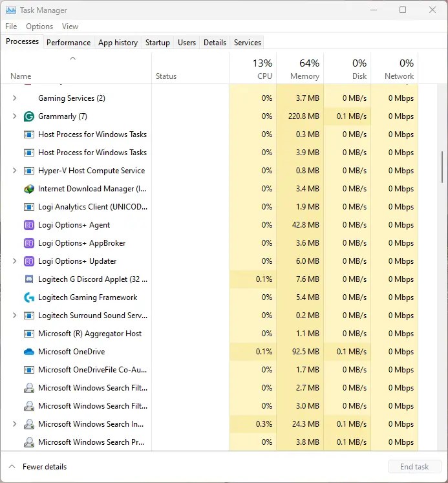The width and height of the screenshot is (448, 483).
Task: Click the Logi Options+ AppBroker icon
Action: click(x=29, y=243)
